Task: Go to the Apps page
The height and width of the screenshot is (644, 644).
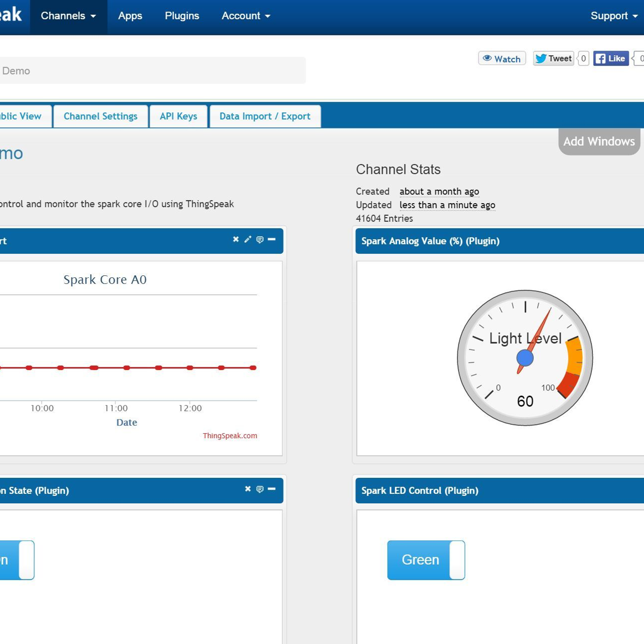Action: [x=130, y=16]
